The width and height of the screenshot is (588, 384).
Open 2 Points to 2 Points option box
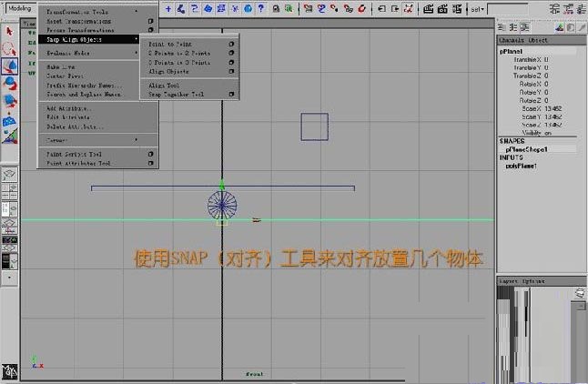click(x=232, y=54)
